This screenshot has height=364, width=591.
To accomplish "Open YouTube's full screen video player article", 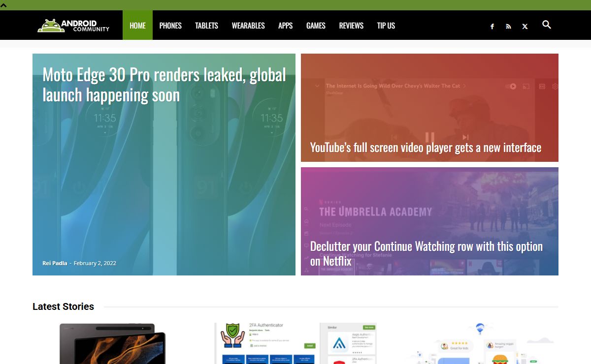I will [426, 148].
